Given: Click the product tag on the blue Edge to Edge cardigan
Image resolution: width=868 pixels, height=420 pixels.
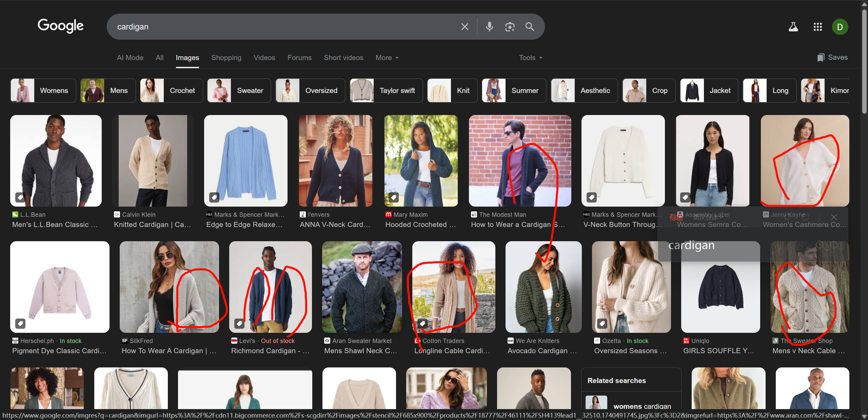Looking at the screenshot, I should click(x=214, y=197).
